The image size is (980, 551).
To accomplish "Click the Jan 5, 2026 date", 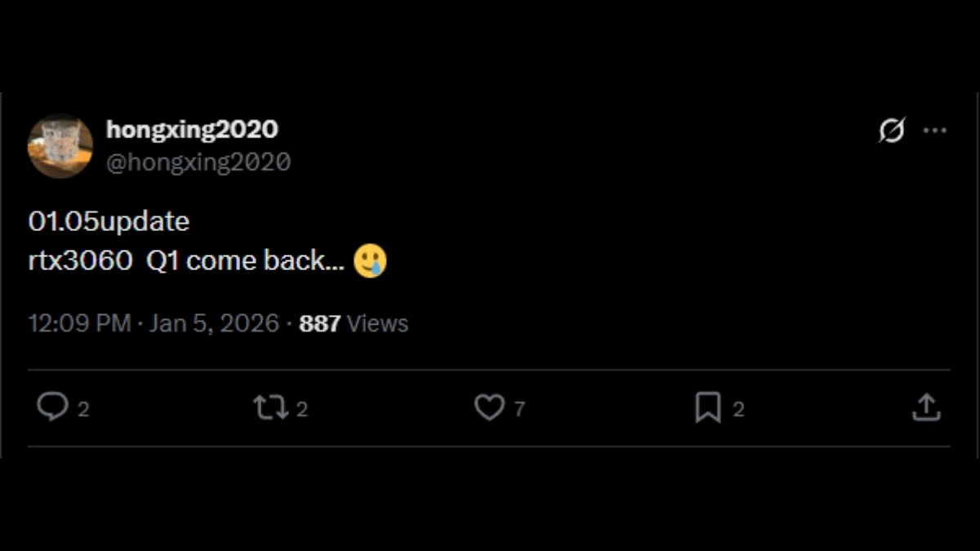I will pos(214,323).
